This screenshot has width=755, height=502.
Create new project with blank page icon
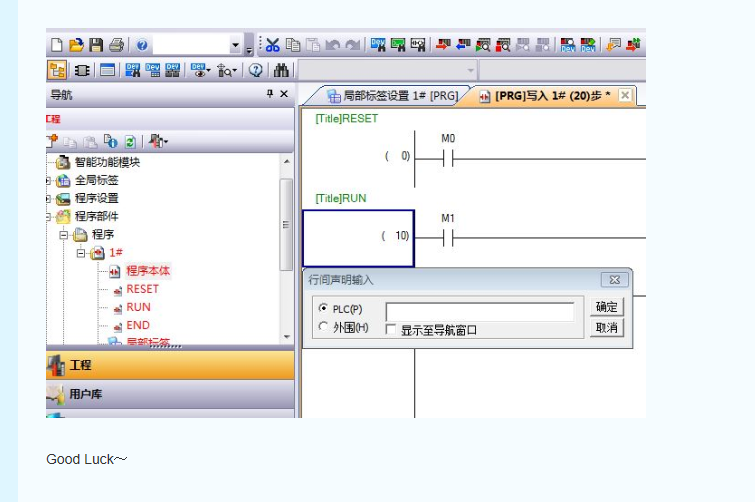tap(57, 45)
